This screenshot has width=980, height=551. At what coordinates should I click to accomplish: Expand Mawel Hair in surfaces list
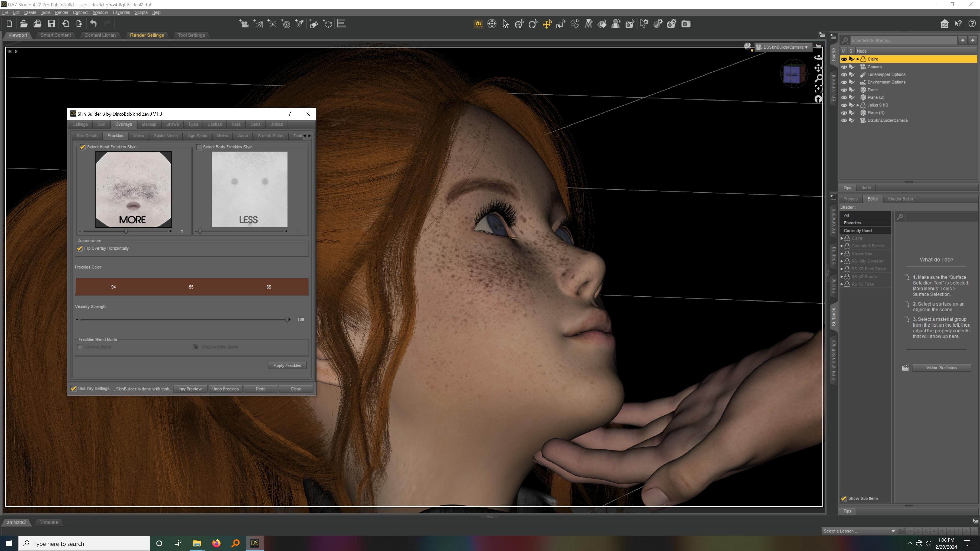pos(841,254)
